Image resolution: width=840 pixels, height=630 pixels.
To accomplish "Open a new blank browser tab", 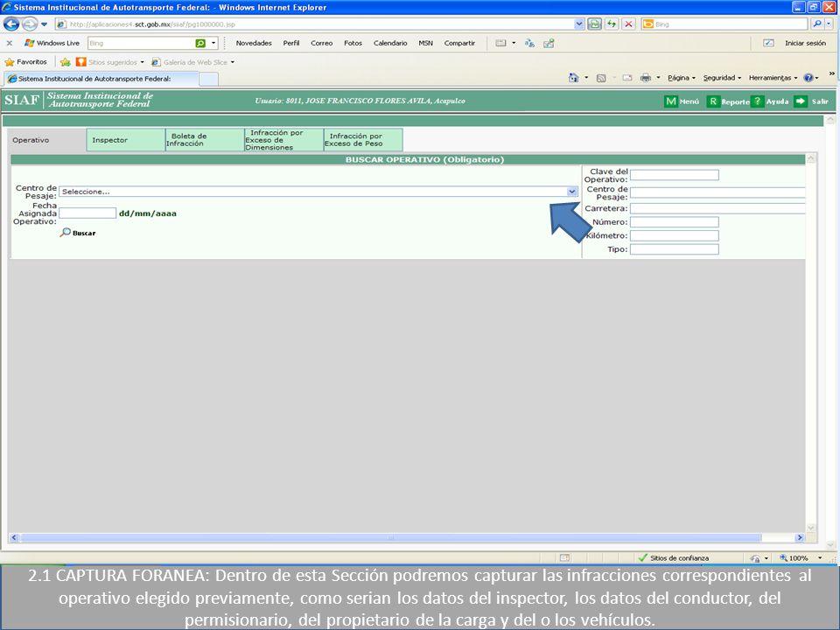I will tap(208, 80).
